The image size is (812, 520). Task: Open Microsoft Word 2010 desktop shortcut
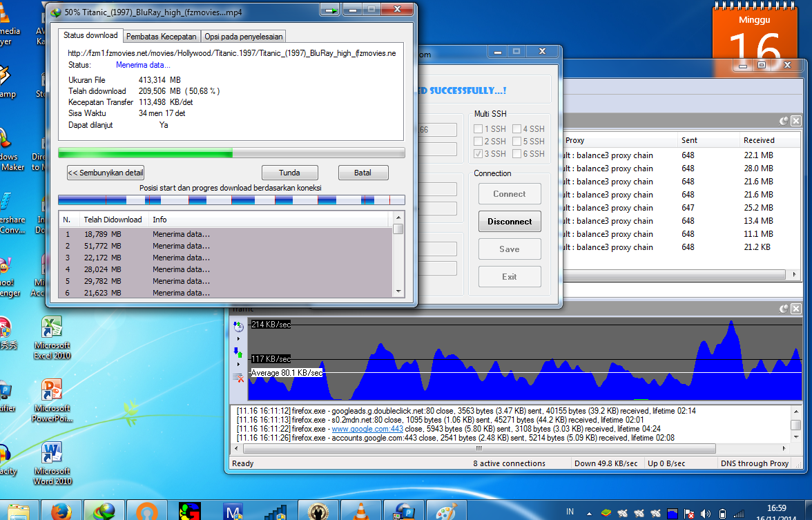[52, 463]
